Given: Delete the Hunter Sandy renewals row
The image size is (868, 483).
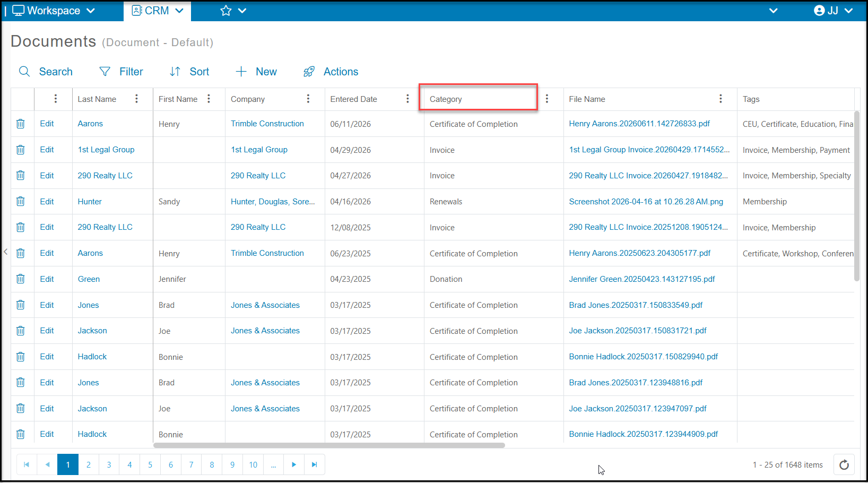Looking at the screenshot, I should [21, 202].
